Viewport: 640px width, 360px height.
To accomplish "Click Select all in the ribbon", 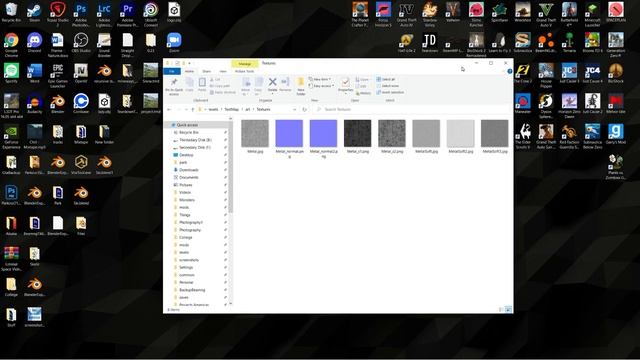I will pos(386,79).
